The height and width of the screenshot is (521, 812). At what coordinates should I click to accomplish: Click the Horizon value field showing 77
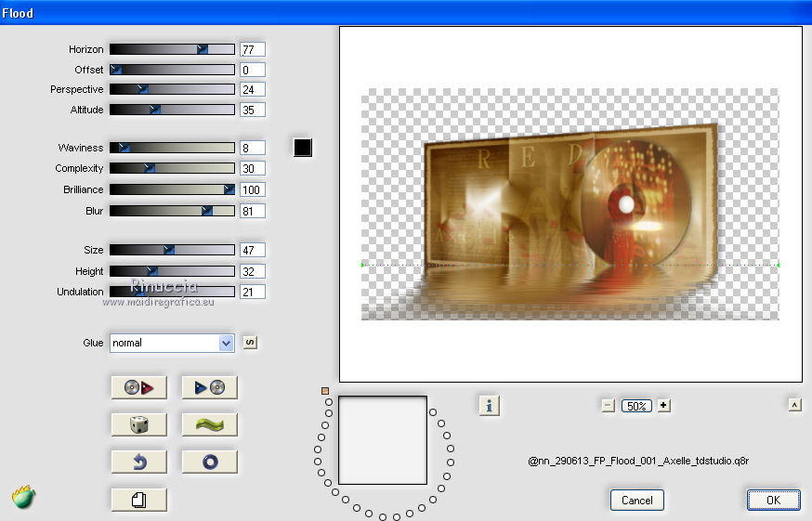click(253, 49)
